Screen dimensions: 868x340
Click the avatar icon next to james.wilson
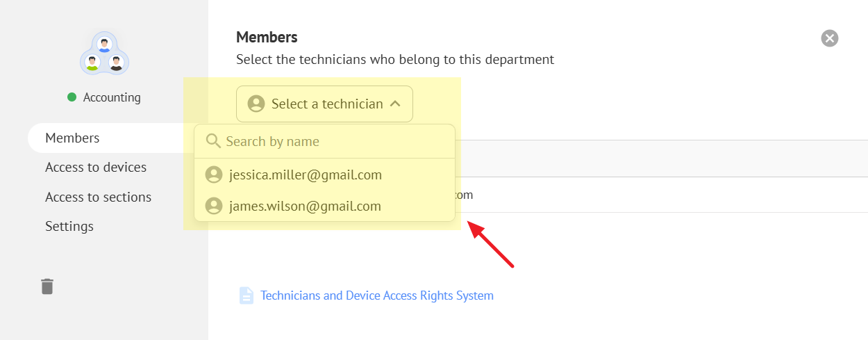tap(214, 206)
